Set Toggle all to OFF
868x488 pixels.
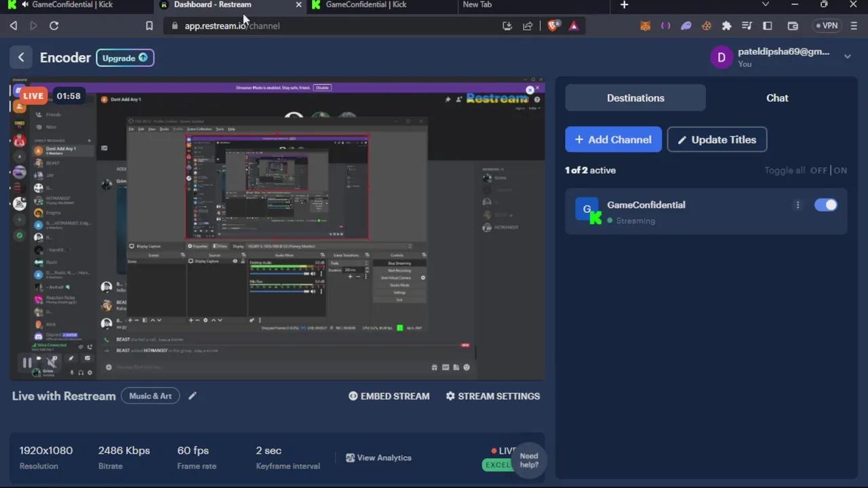click(818, 171)
